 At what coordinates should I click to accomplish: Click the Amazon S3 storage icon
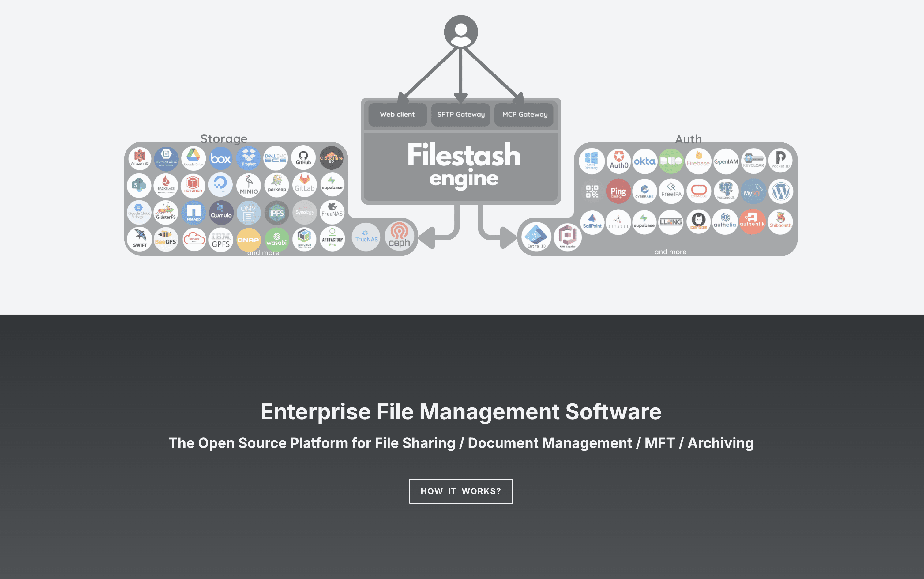tap(140, 158)
